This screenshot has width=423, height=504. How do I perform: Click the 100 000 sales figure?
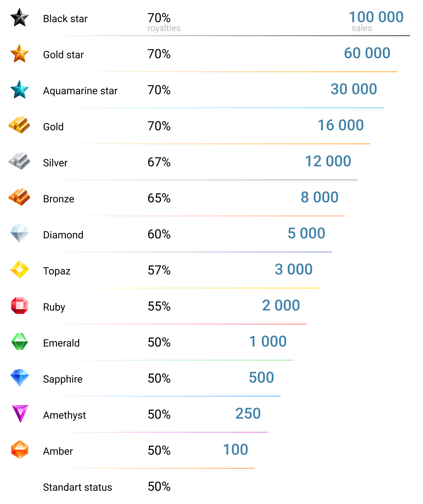[x=376, y=17]
